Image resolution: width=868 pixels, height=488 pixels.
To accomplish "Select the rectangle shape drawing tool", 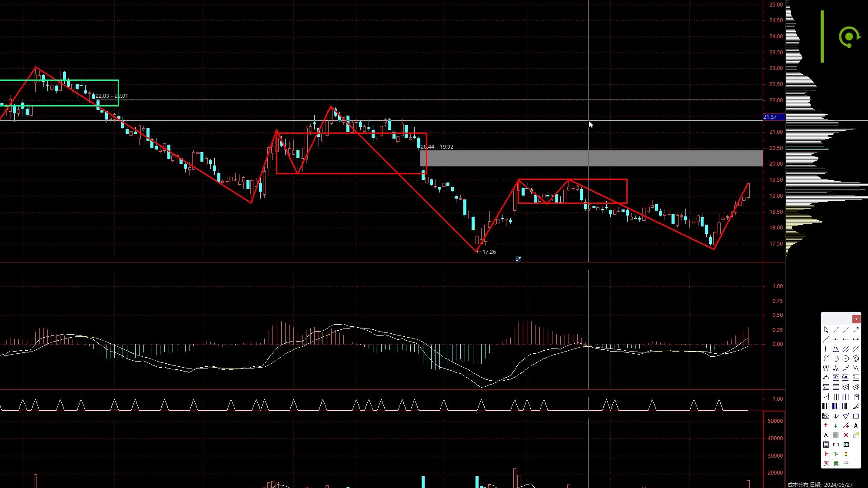I will (x=856, y=416).
